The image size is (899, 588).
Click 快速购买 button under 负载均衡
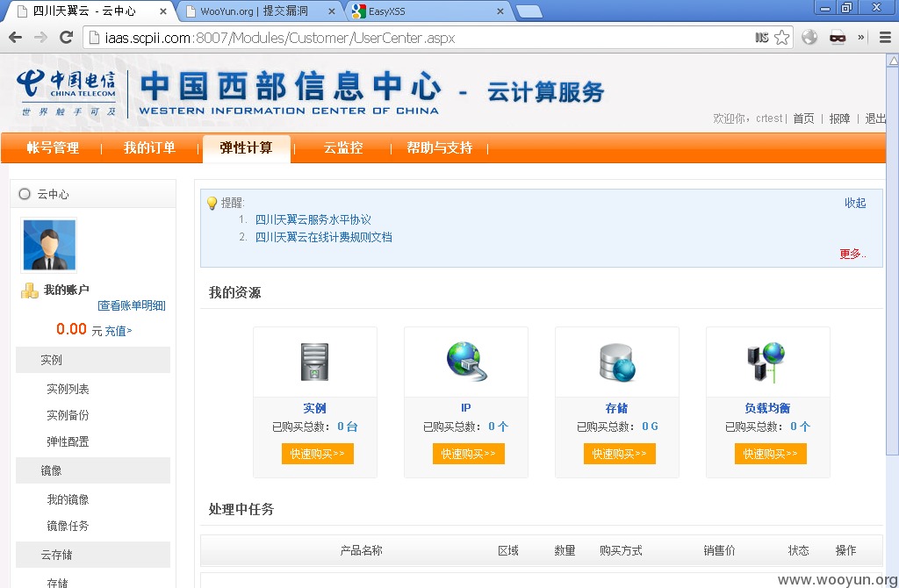[x=771, y=454]
